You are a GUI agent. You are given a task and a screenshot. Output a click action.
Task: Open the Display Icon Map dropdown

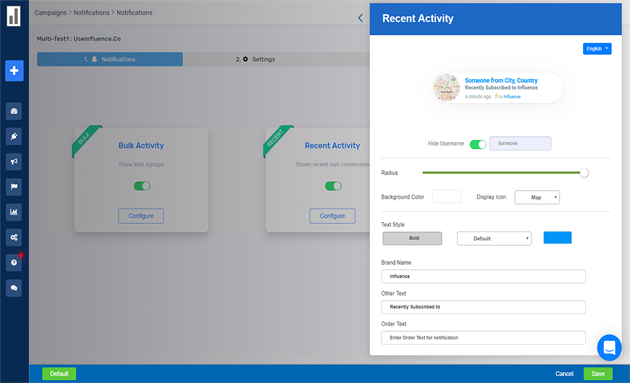point(537,197)
